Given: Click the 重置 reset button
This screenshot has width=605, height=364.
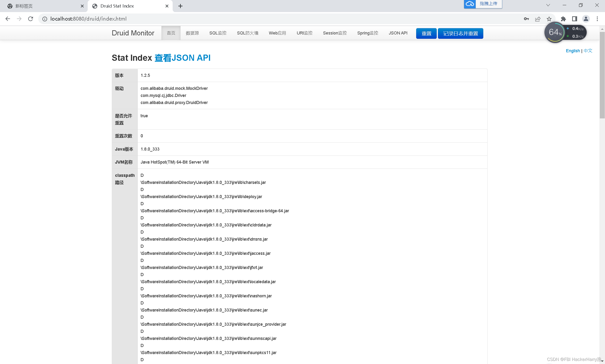Looking at the screenshot, I should [426, 33].
